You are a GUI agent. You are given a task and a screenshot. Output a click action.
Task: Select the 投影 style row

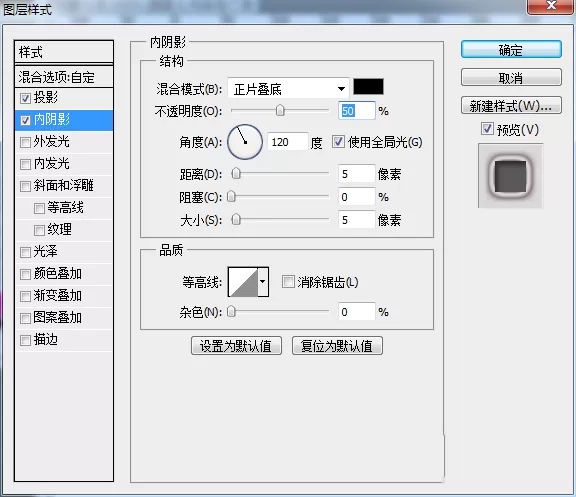click(64, 98)
